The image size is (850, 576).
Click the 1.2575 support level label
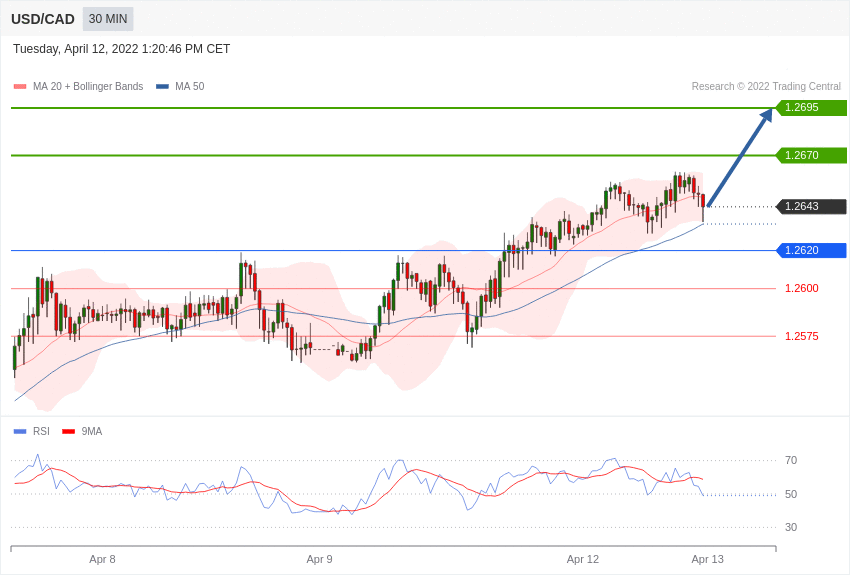[802, 336]
